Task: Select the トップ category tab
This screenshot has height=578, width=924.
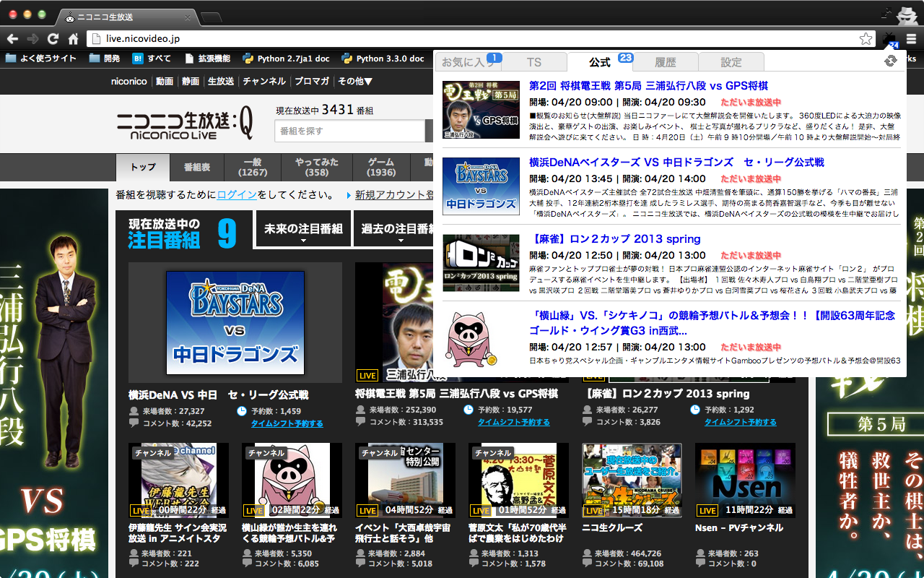Action: [x=143, y=167]
